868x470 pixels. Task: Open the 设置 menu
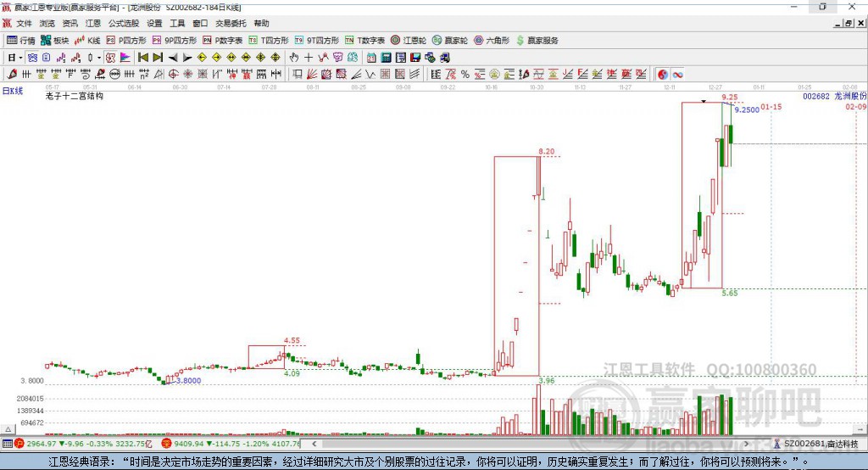tap(154, 23)
